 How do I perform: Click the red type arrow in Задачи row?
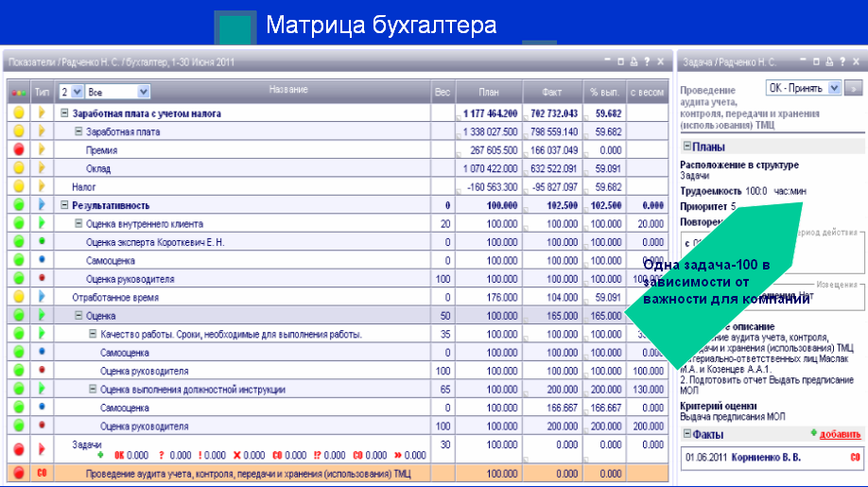(x=42, y=449)
